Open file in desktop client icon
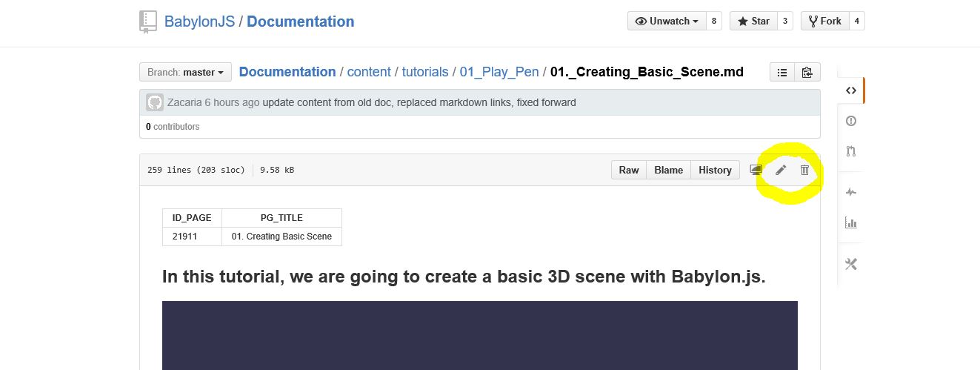This screenshot has height=370, width=980. [x=756, y=170]
